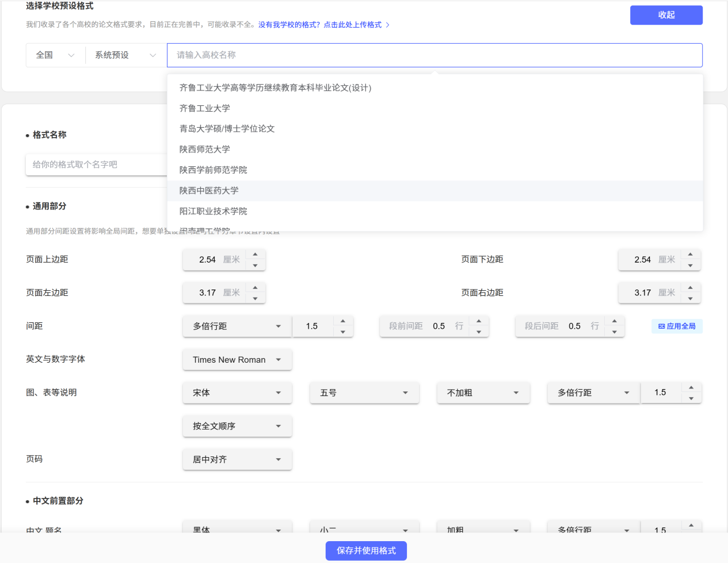Open the caption row 多倍行距 dropdown
This screenshot has width=728, height=563.
(x=593, y=393)
